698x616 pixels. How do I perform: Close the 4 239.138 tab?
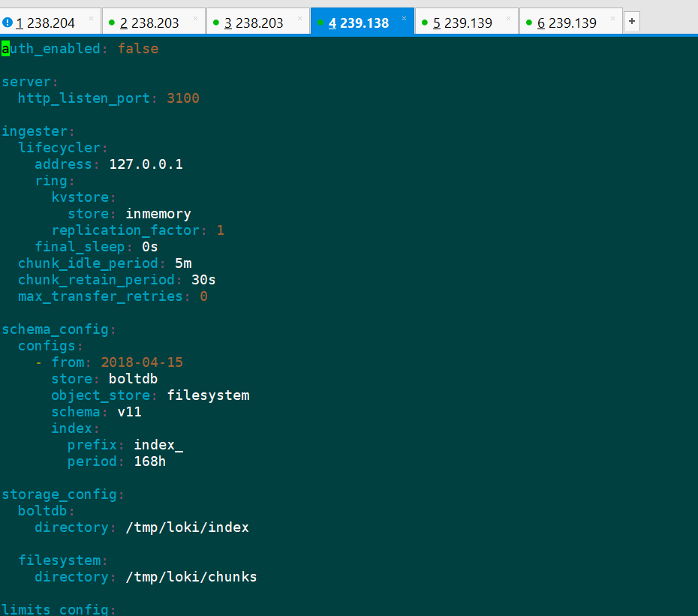404,18
